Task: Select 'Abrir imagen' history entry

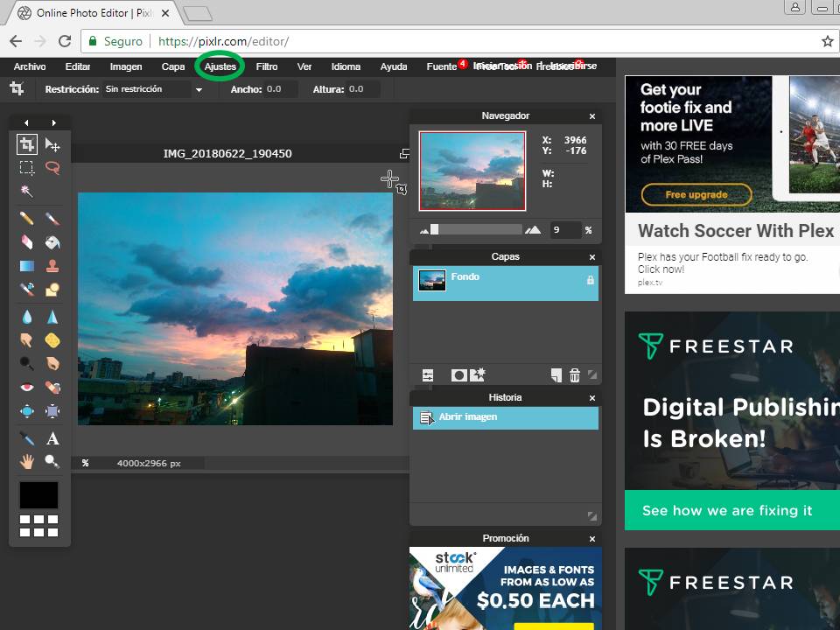Action: tap(505, 418)
